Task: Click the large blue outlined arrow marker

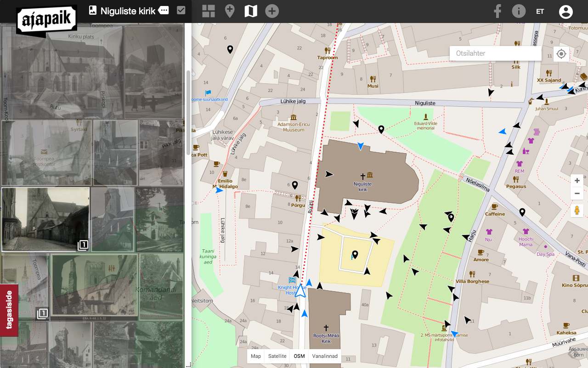Action: click(x=300, y=291)
